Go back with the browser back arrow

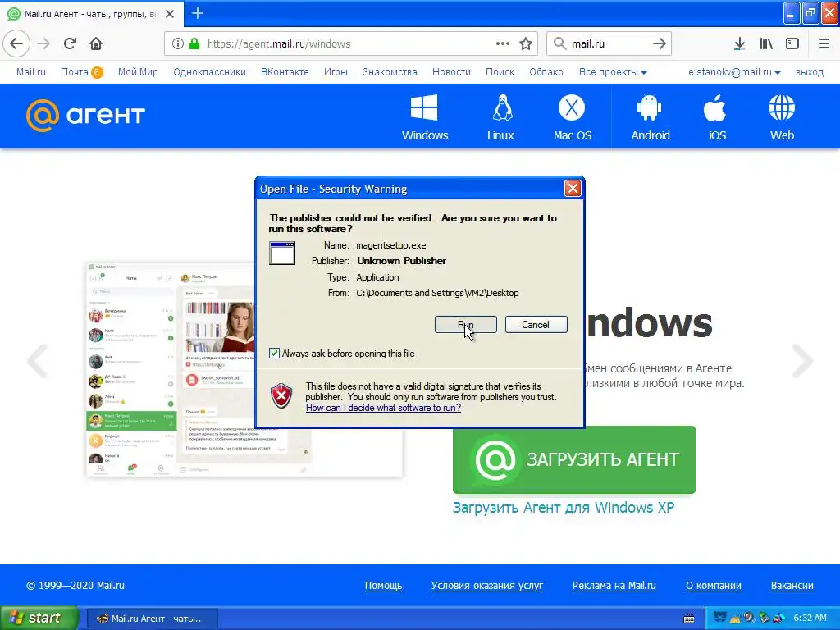point(16,43)
